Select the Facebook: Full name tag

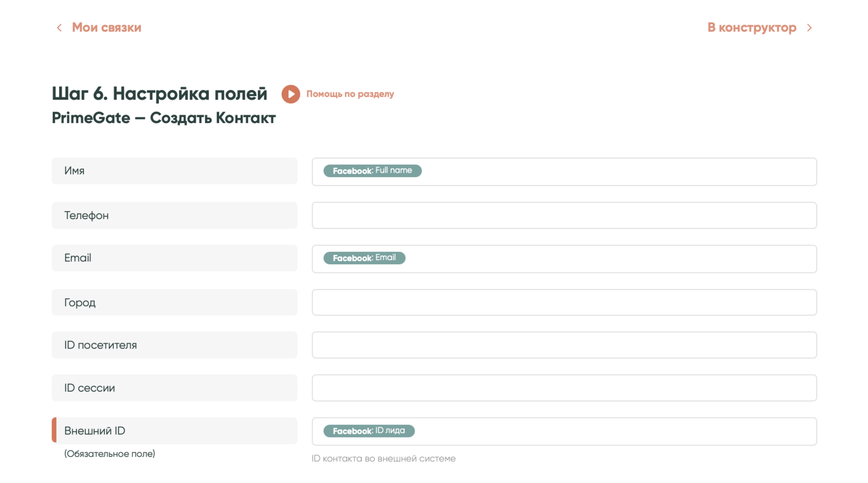click(372, 171)
